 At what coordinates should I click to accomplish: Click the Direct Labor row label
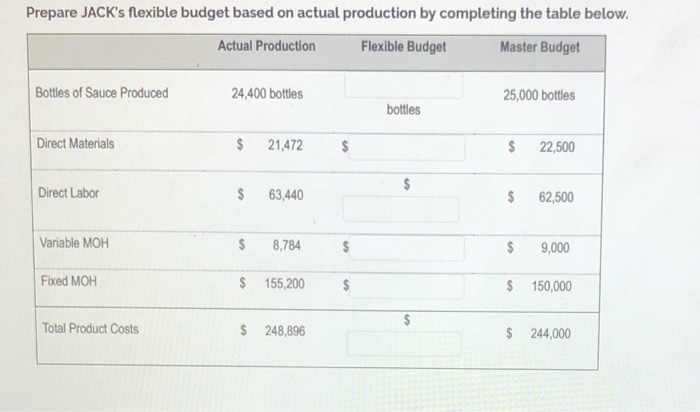tap(68, 193)
